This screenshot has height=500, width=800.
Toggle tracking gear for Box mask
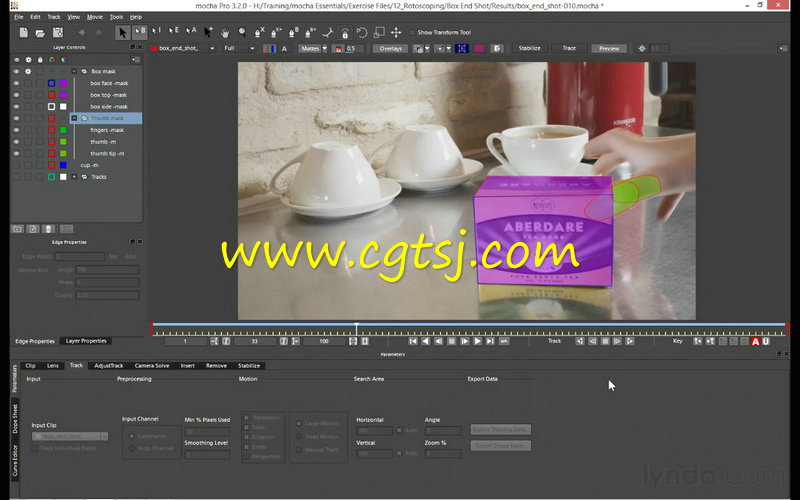28,71
